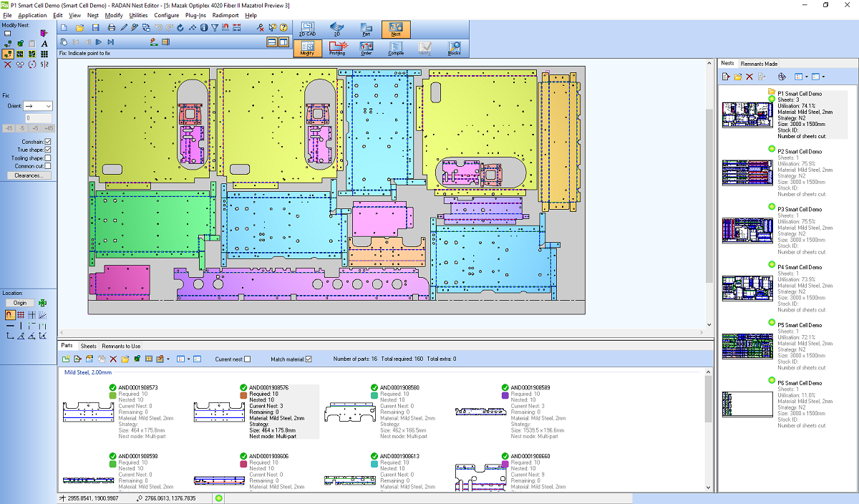This screenshot has width=859, height=504.
Task: Open the Blocks step
Action: 455,48
